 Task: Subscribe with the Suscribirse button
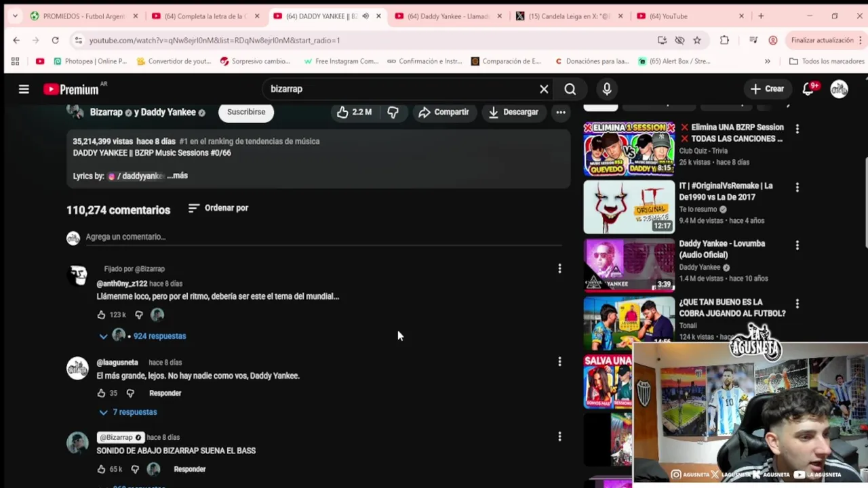tap(246, 112)
